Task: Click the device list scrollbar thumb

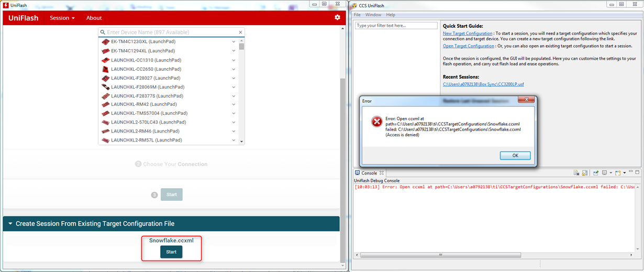Action: click(241, 46)
